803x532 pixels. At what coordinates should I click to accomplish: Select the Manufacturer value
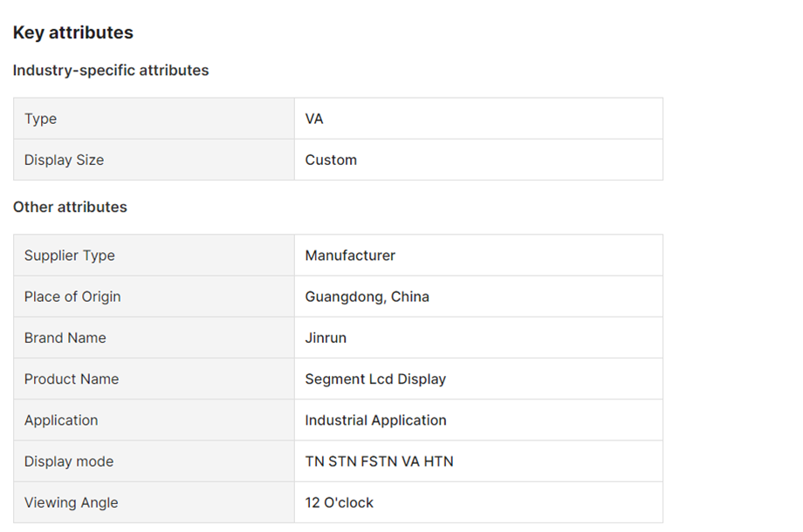click(350, 256)
